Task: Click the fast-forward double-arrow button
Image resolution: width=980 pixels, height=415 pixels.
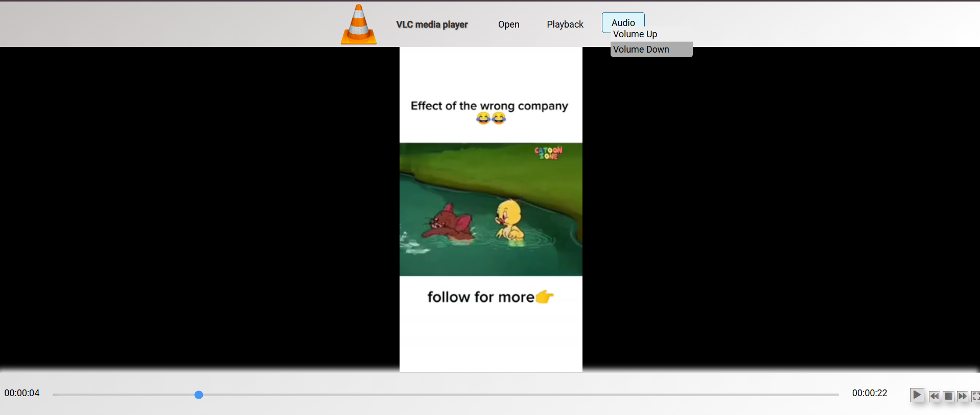Action: (963, 396)
